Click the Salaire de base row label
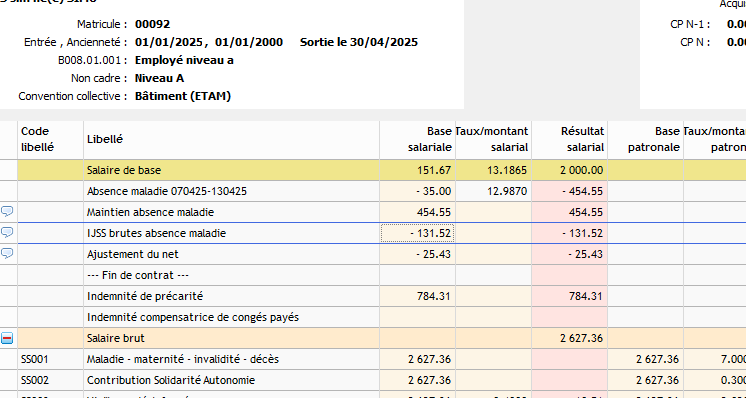 tap(124, 170)
